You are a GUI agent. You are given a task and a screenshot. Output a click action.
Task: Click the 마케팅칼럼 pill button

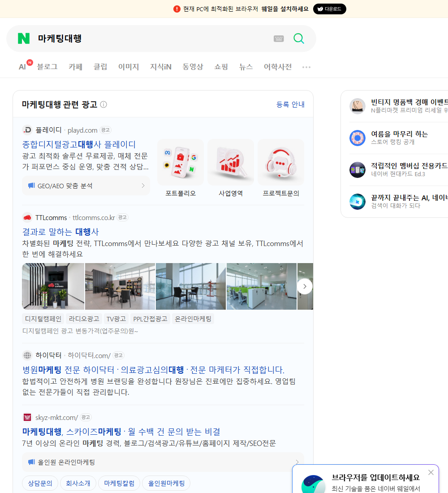tap(119, 483)
